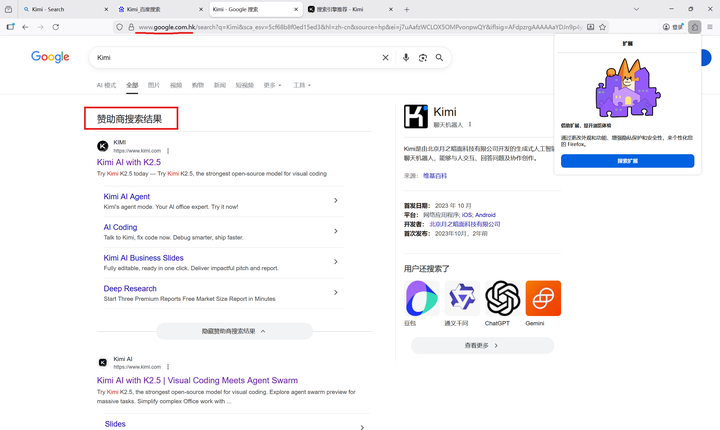Bookmark this page with the star icon
Viewport: 720px width, 430px height.
point(602,27)
